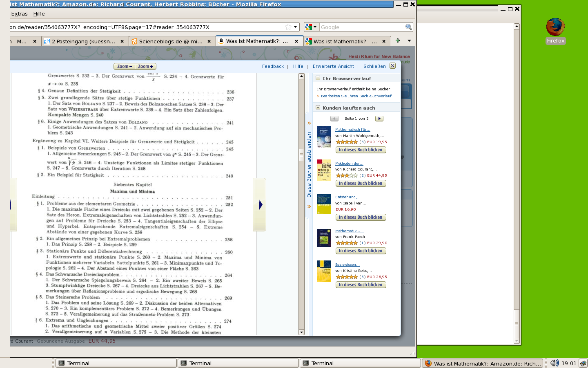Screen dimensions: 588x368
Task: Click In dieses Buch blicken for Basiswissen
Action: 360,285
